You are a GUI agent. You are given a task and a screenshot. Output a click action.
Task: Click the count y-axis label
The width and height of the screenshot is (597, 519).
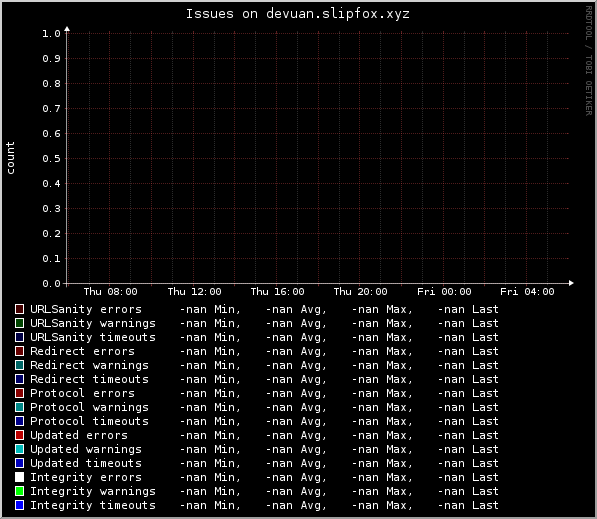(x=10, y=158)
